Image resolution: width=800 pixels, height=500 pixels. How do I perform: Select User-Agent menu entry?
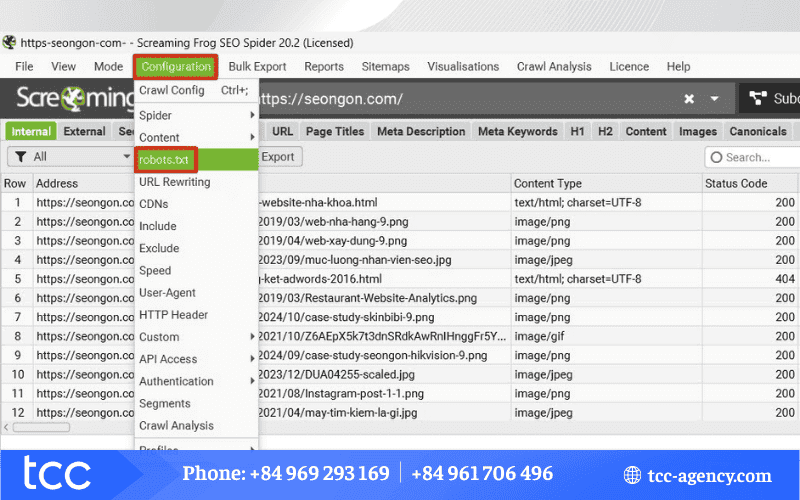pyautogui.click(x=196, y=293)
